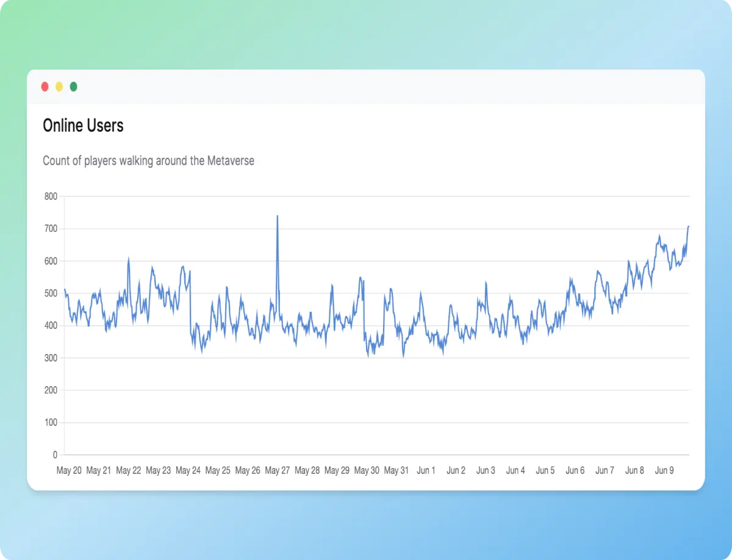Select the "Online Users" chart title
732x560 pixels.
click(83, 126)
